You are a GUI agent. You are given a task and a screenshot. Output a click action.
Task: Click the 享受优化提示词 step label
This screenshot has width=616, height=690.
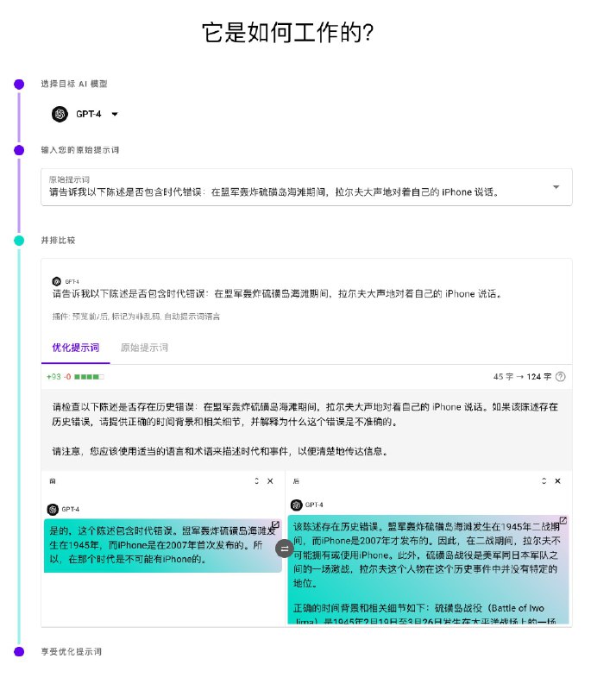pyautogui.click(x=72, y=652)
